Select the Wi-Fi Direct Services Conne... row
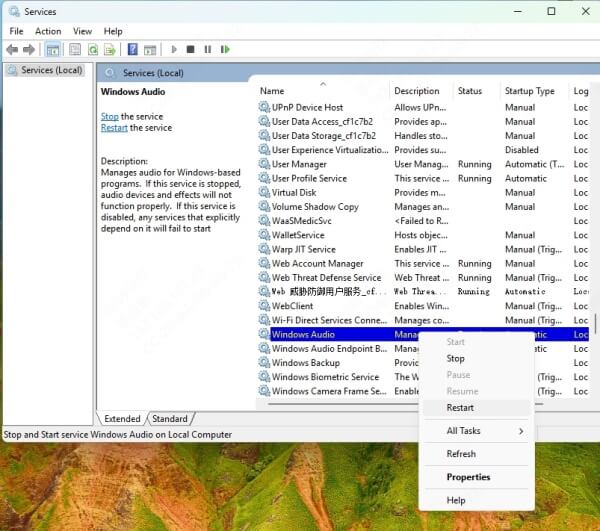Image resolution: width=600 pixels, height=531 pixels. pos(423,320)
